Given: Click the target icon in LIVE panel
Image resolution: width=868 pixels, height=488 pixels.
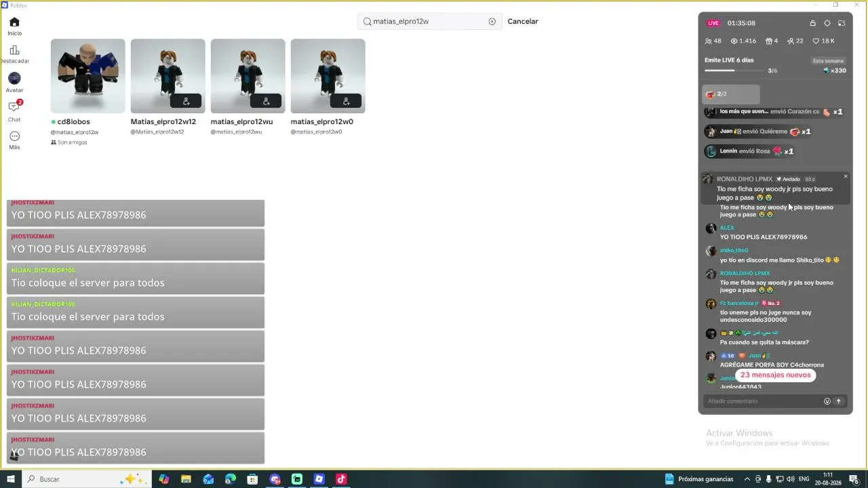Looking at the screenshot, I should click(x=827, y=23).
